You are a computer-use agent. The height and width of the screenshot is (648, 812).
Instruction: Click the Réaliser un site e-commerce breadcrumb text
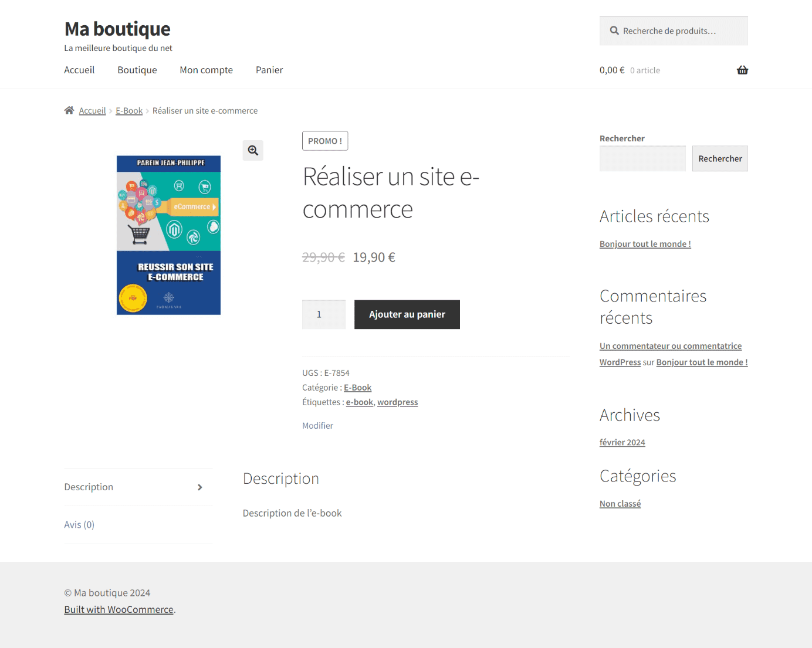[x=205, y=110]
